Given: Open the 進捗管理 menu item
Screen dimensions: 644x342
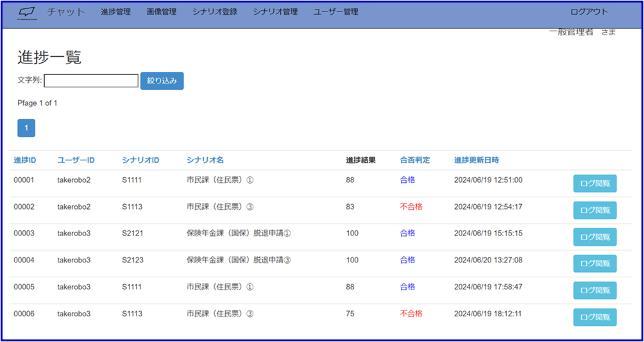Looking at the screenshot, I should click(115, 12).
